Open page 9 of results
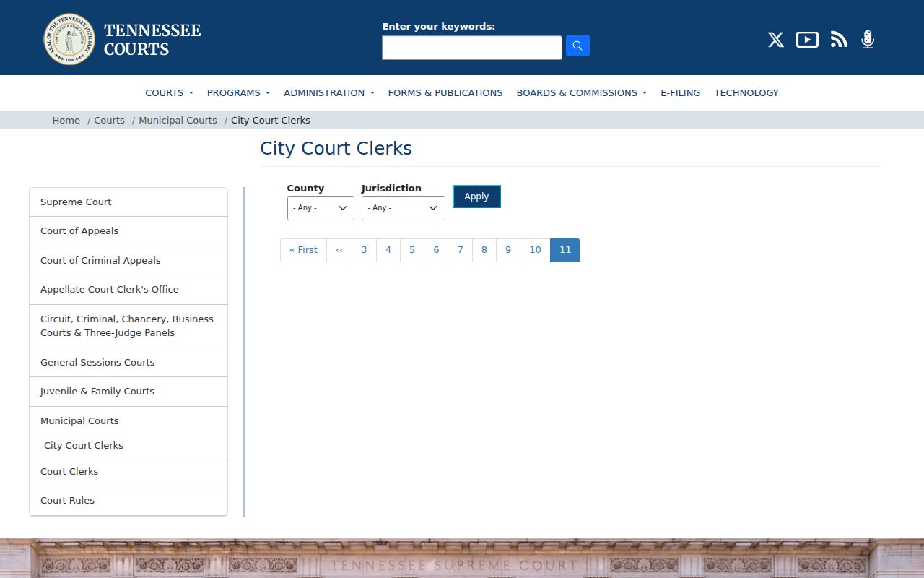Screen dimensions: 924x578 tap(508, 250)
